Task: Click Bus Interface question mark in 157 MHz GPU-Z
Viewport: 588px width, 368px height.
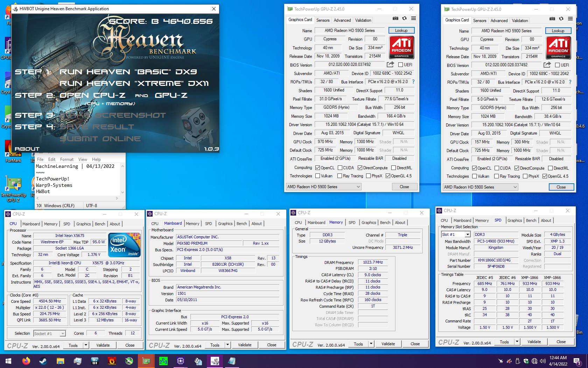Action: point(570,82)
